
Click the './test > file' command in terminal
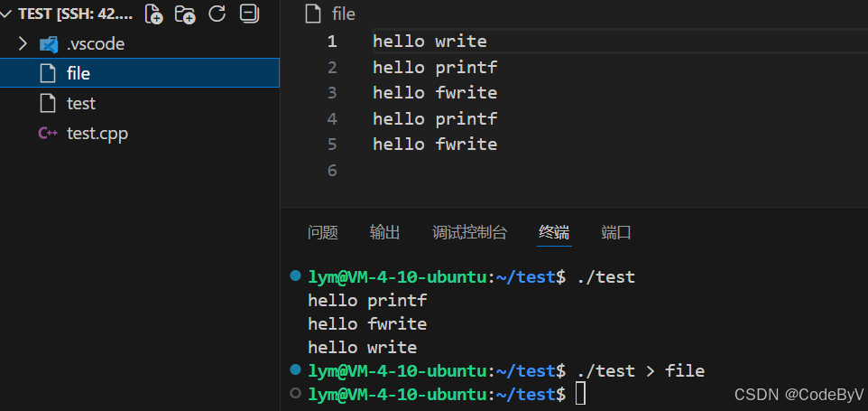coord(641,370)
